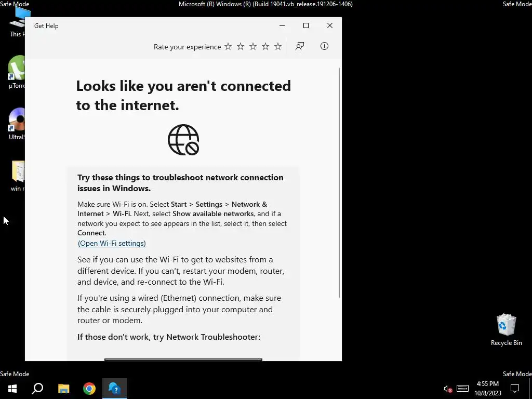Close the Get Help window
The width and height of the screenshot is (532, 399).
[x=330, y=26]
